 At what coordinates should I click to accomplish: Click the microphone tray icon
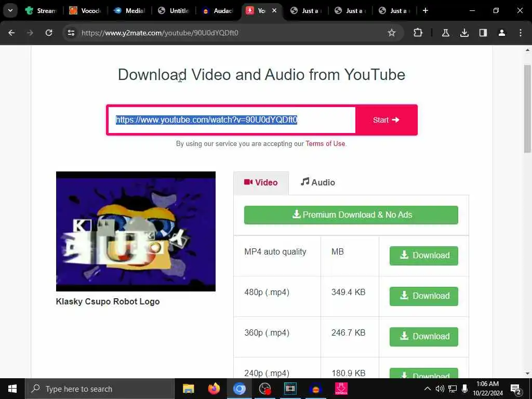[x=465, y=389]
